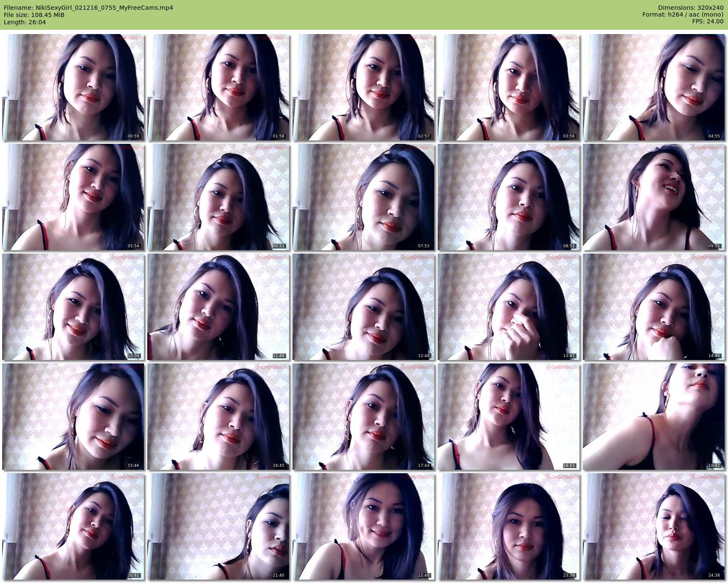Open the thumbnail stamped 20:41

[73, 526]
